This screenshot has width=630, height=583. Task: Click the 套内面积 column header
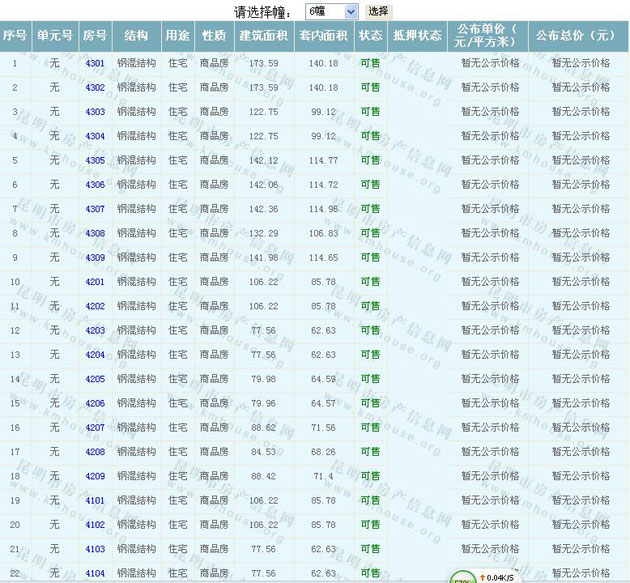click(x=324, y=36)
